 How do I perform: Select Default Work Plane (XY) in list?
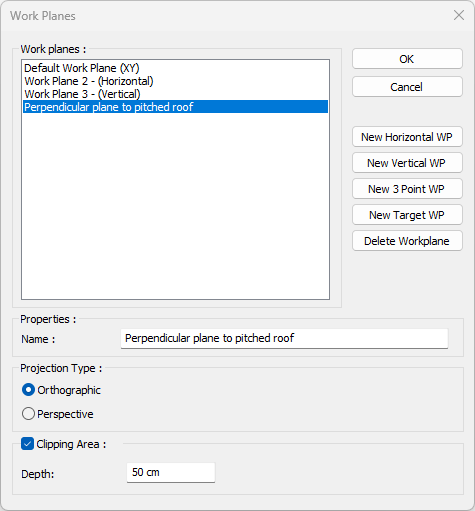click(175, 68)
